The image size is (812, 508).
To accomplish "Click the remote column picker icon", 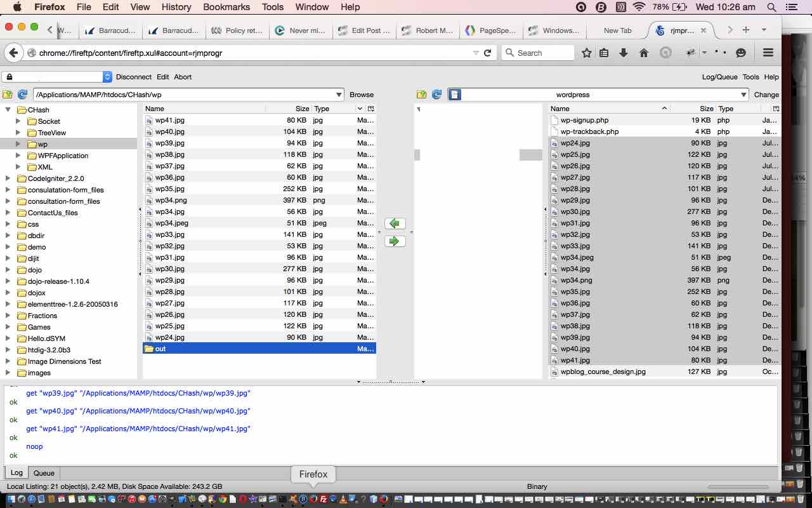I will [x=775, y=109].
